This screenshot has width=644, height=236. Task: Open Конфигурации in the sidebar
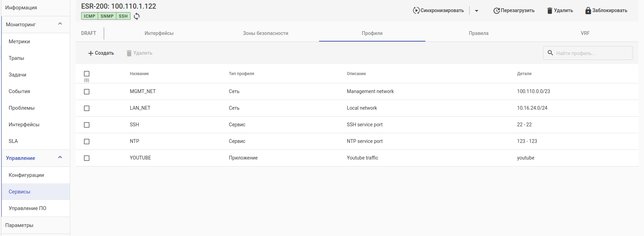tap(26, 175)
